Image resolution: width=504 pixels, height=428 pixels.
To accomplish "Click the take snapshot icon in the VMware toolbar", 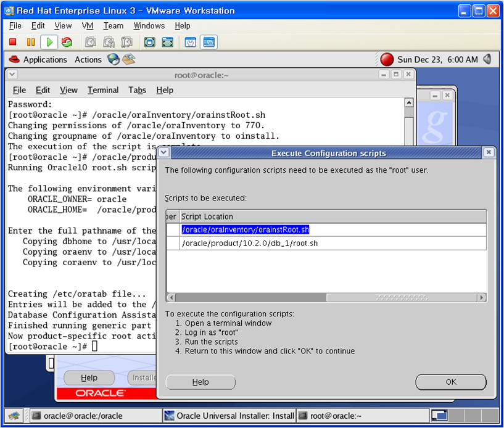I will 91,42.
